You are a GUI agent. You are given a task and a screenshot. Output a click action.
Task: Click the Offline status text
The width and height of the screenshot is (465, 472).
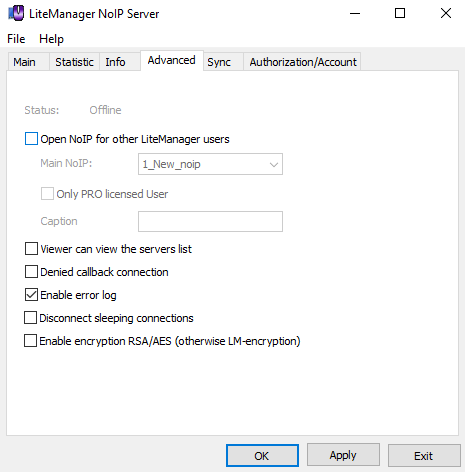pyautogui.click(x=105, y=110)
